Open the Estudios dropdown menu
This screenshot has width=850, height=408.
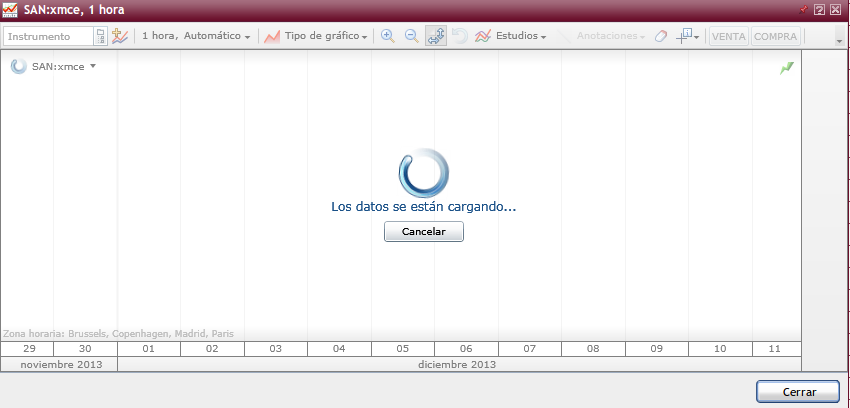520,36
